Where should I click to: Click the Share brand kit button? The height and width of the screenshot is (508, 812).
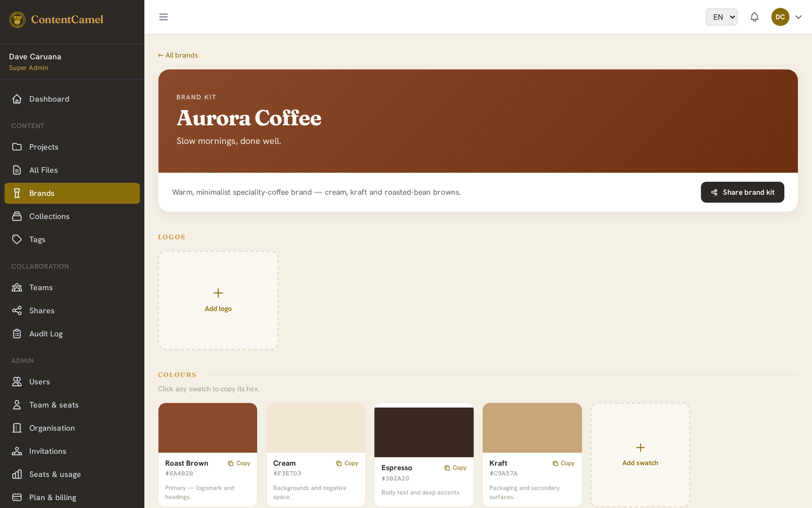pyautogui.click(x=743, y=192)
